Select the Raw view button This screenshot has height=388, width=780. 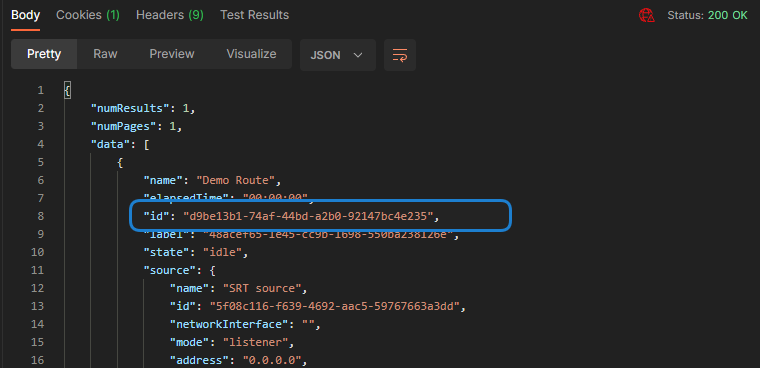[x=105, y=54]
